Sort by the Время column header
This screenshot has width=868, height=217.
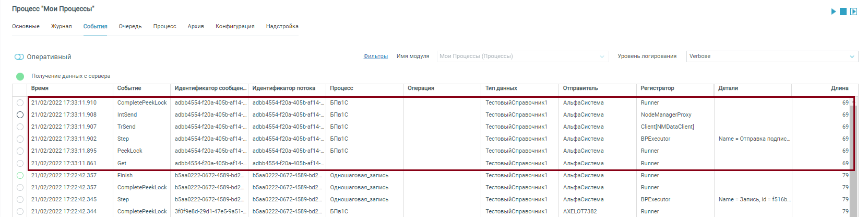(40, 88)
